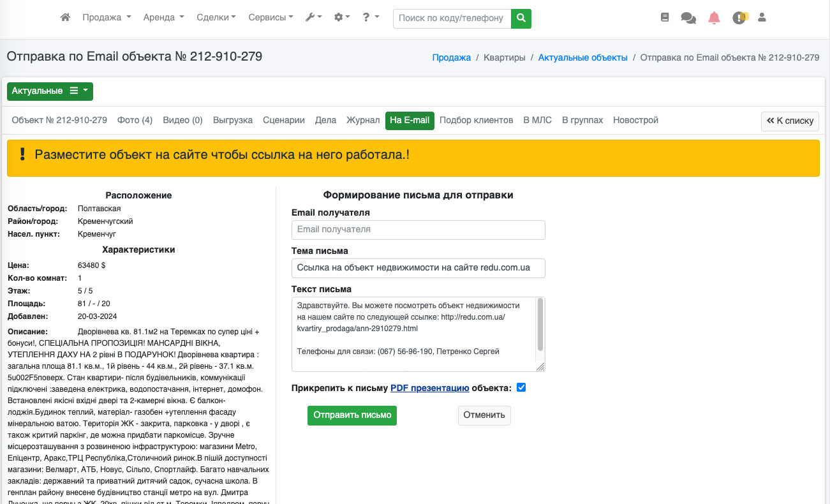Viewport: 830px width, 504px height.
Task: Toggle the attach PDF presentation checkbox
Action: tap(521, 388)
